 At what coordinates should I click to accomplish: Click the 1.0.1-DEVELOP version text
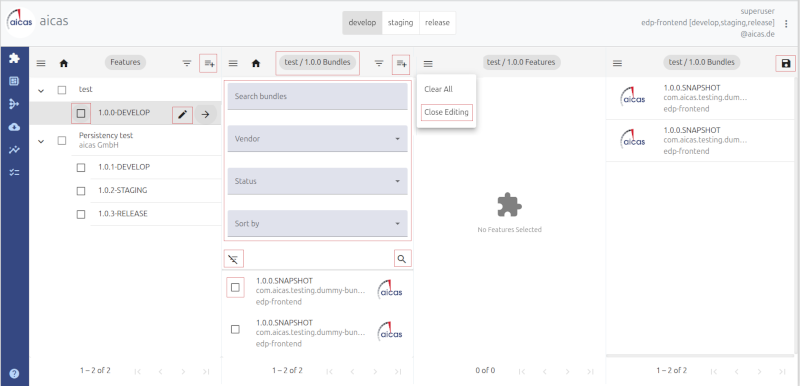pos(124,167)
